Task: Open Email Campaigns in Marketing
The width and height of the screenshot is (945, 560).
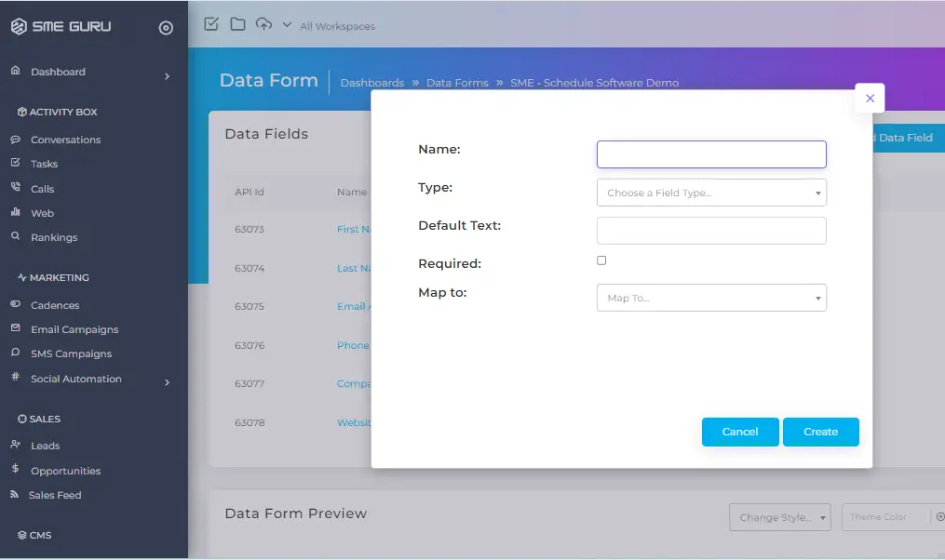Action: [x=74, y=329]
